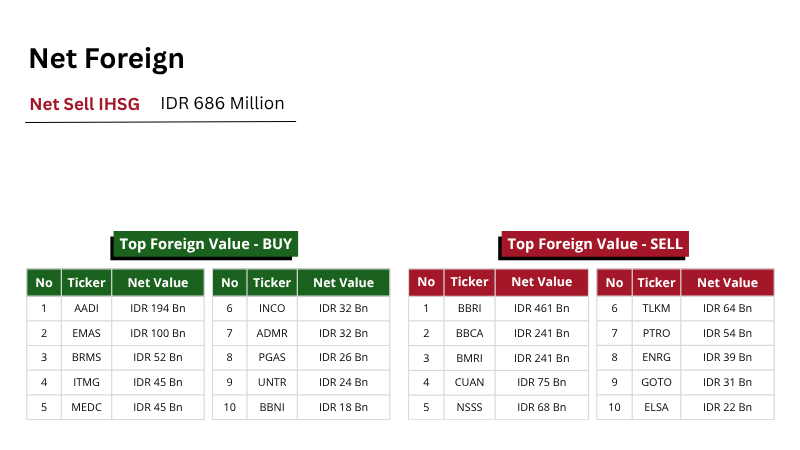The width and height of the screenshot is (800, 450).
Task: Click the IDR 461 Bn net value
Action: pyautogui.click(x=542, y=308)
